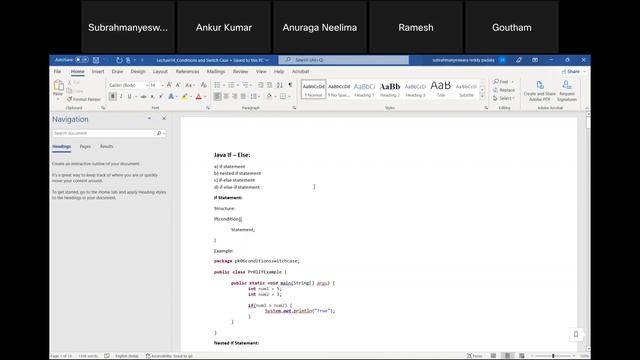Click the Numbering list icon
Image resolution: width=640 pixels, height=360 pixels.
coord(231,85)
